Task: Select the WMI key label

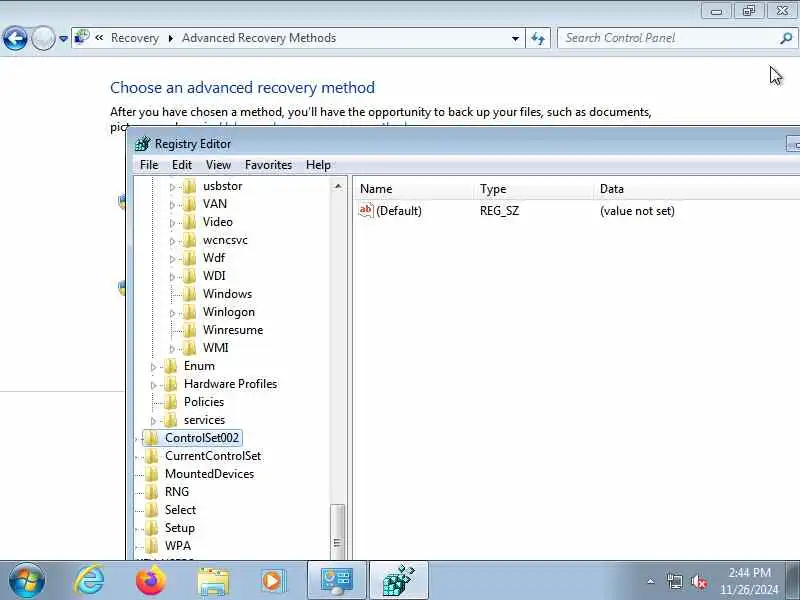Action: pyautogui.click(x=215, y=348)
